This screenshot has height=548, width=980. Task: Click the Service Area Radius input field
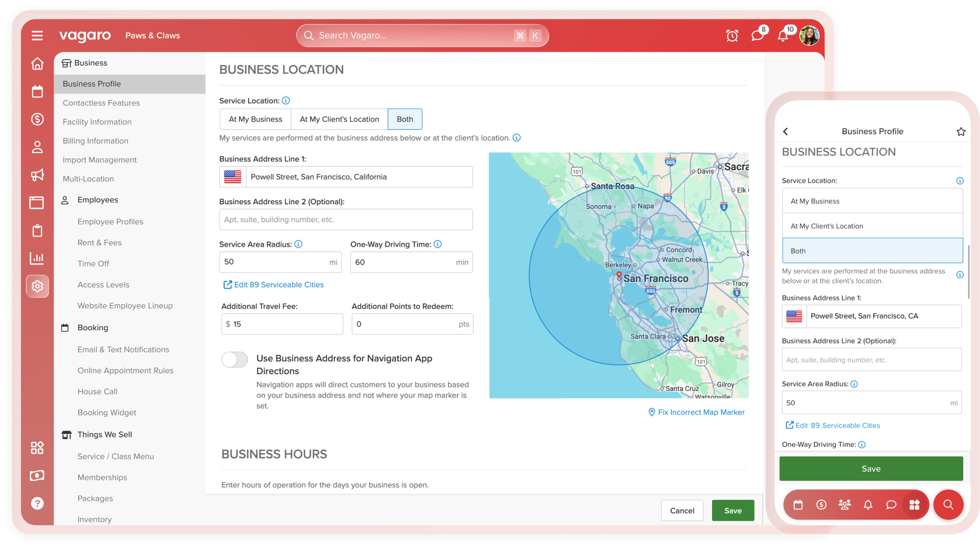[x=280, y=262]
